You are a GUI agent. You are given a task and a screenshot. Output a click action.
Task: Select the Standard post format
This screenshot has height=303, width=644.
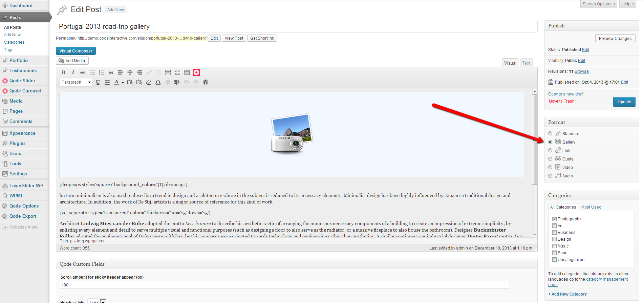click(550, 133)
